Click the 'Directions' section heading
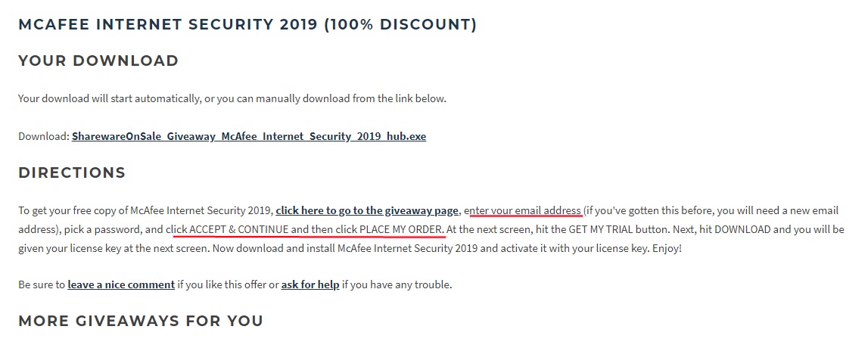 (72, 172)
